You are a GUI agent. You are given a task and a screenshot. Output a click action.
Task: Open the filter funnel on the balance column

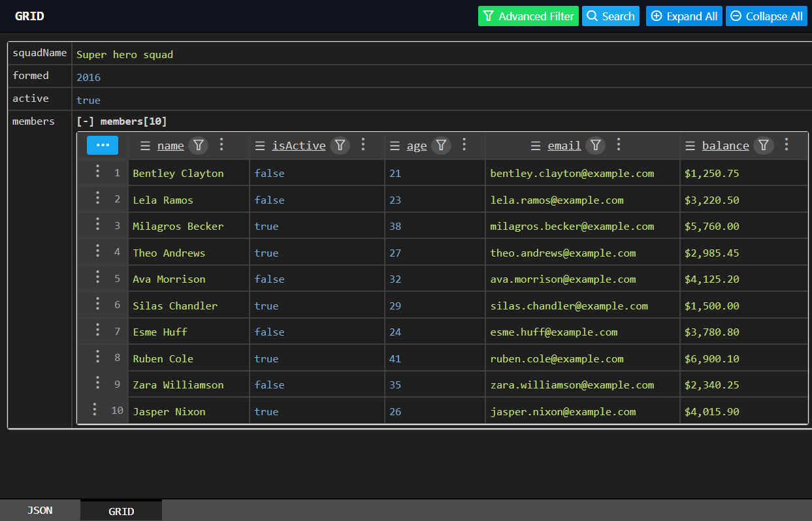click(763, 146)
